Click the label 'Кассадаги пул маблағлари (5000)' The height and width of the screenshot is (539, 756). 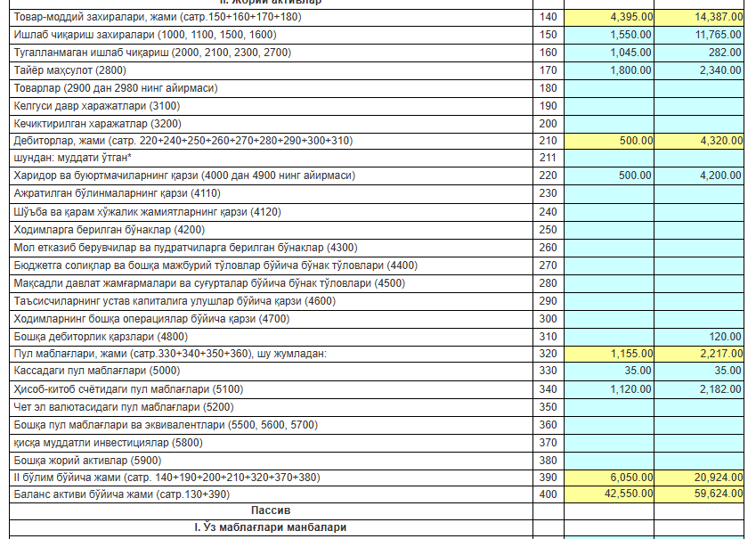pyautogui.click(x=97, y=372)
